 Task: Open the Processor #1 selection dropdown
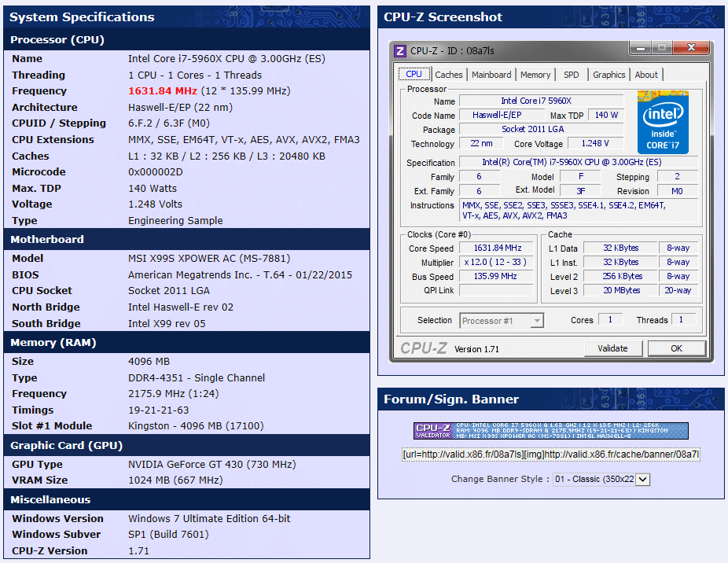[502, 321]
